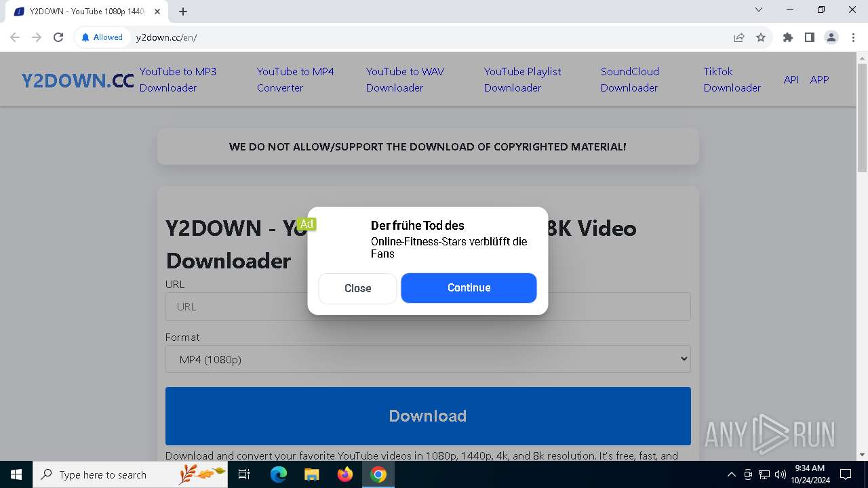Open the Format dropdown MP4 (1080p)

tap(428, 359)
